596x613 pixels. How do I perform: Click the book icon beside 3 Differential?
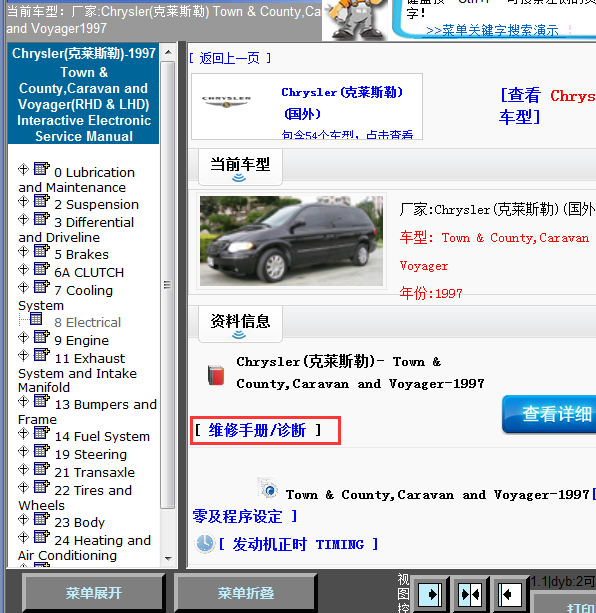click(41, 219)
